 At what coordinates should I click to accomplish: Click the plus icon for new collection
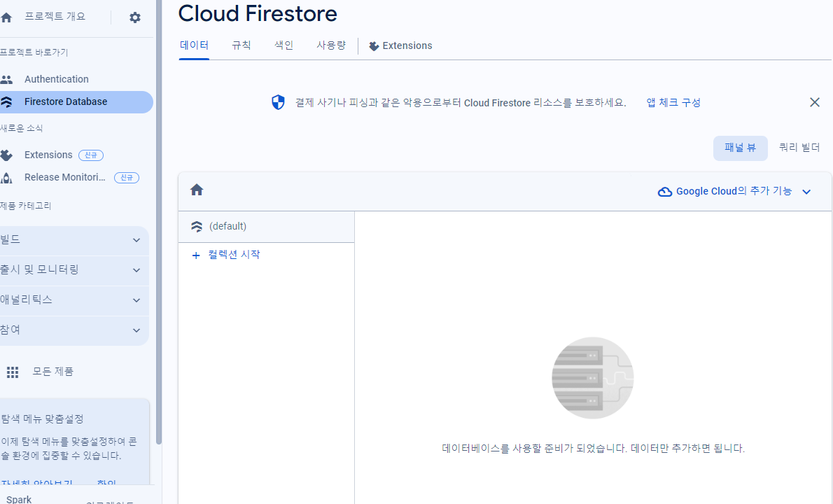click(x=196, y=255)
